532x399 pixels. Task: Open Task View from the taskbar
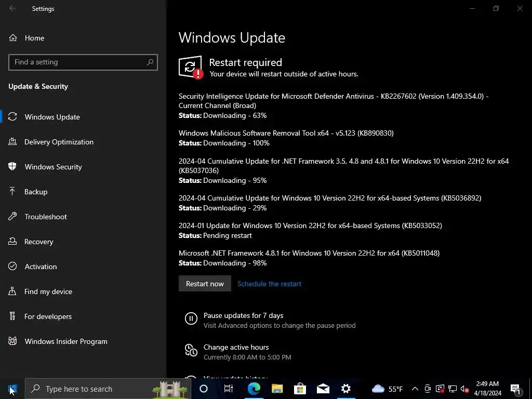click(229, 389)
